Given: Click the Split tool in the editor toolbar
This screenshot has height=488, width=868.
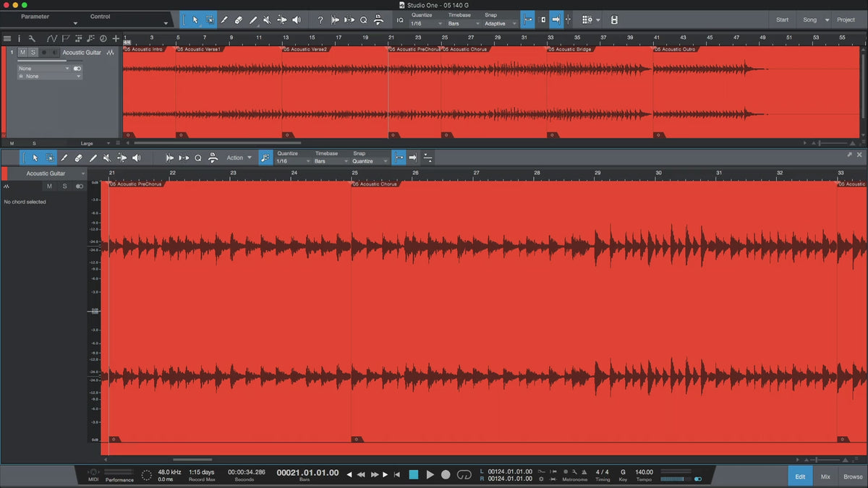Looking at the screenshot, I should (x=64, y=158).
